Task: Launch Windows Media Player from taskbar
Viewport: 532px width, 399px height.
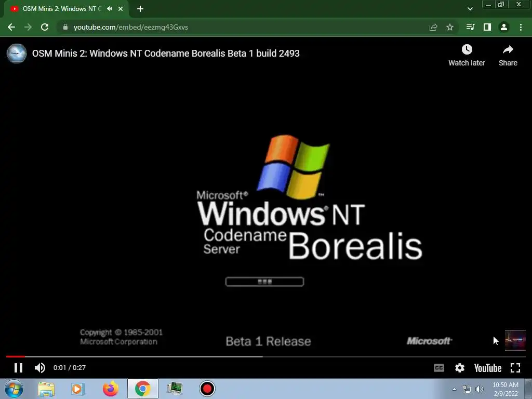Action: click(x=78, y=389)
